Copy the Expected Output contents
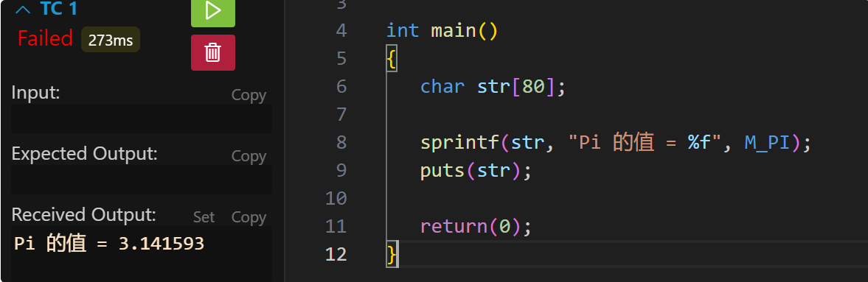 pos(249,156)
